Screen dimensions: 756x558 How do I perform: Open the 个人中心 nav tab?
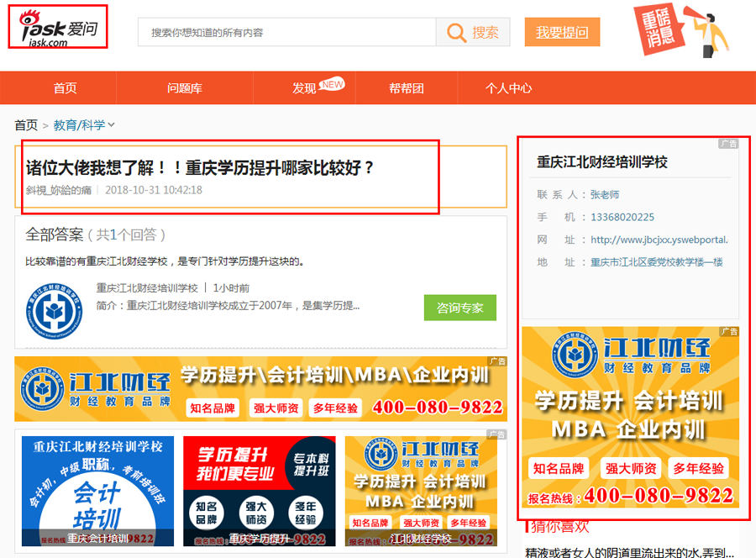pyautogui.click(x=509, y=87)
